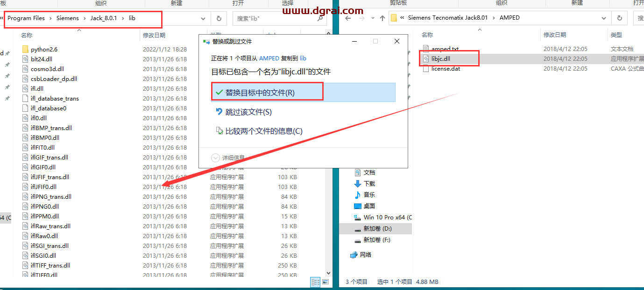Select amped.txt file icon
Screen dimensions: 644x290
pos(425,49)
